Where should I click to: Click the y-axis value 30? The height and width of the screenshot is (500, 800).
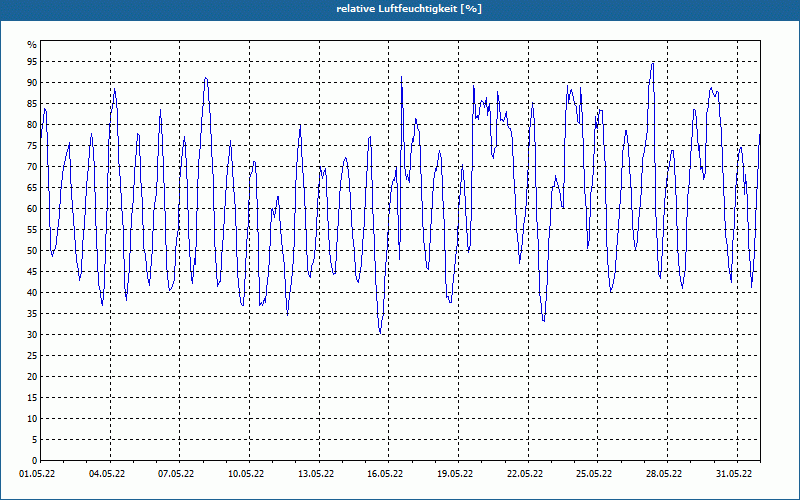[32, 335]
